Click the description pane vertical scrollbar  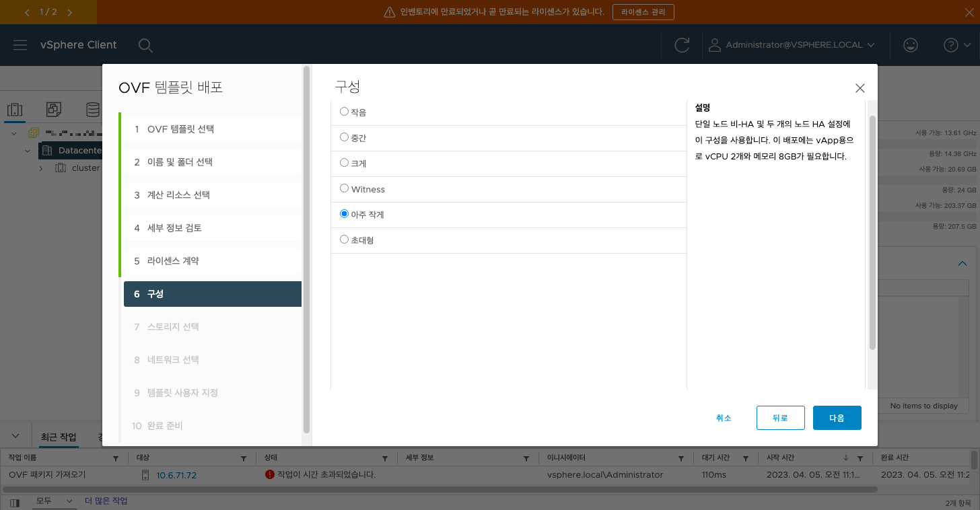(872, 232)
